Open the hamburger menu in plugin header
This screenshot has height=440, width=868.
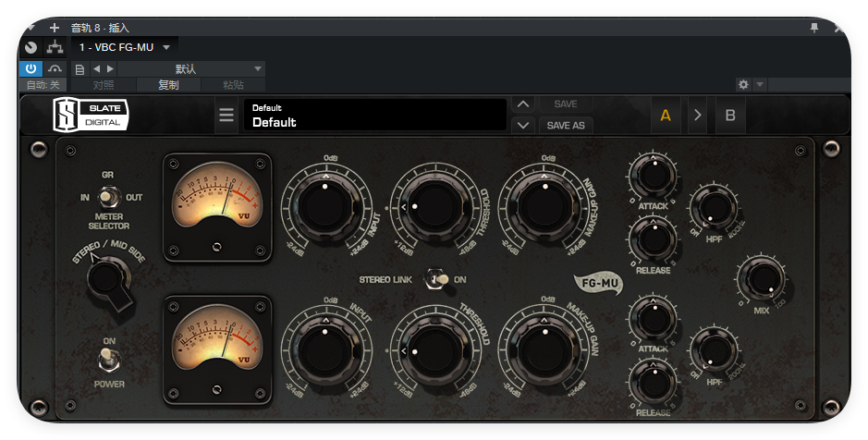point(226,115)
